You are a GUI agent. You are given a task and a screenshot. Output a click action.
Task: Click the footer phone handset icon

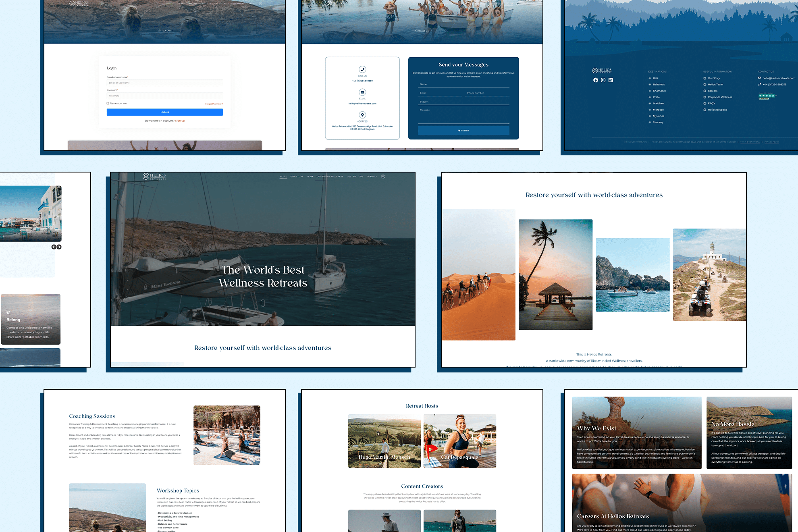tap(759, 85)
